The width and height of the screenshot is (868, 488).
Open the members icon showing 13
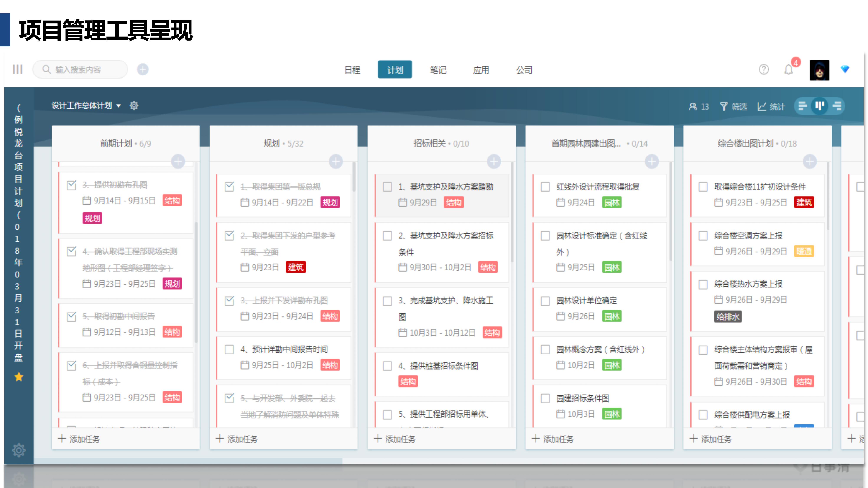coord(693,106)
